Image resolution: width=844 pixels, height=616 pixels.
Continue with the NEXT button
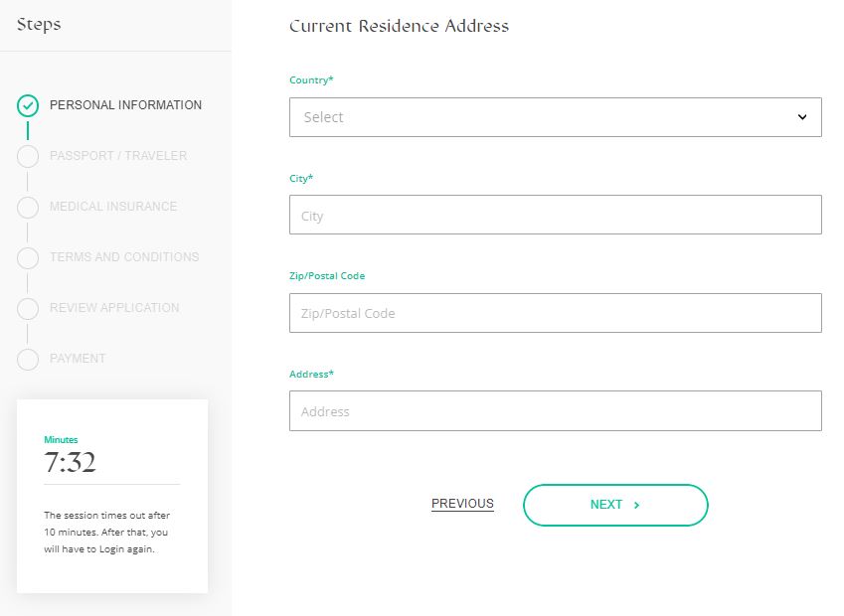[615, 505]
